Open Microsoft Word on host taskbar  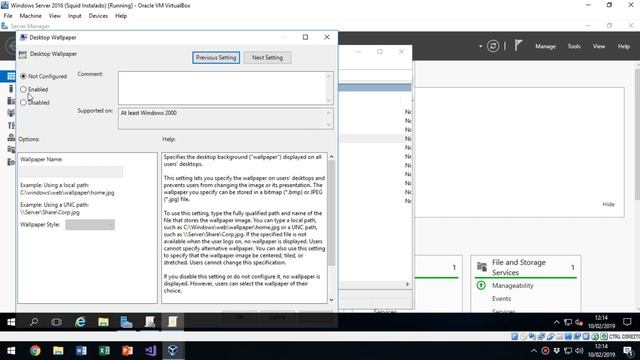tap(81, 351)
